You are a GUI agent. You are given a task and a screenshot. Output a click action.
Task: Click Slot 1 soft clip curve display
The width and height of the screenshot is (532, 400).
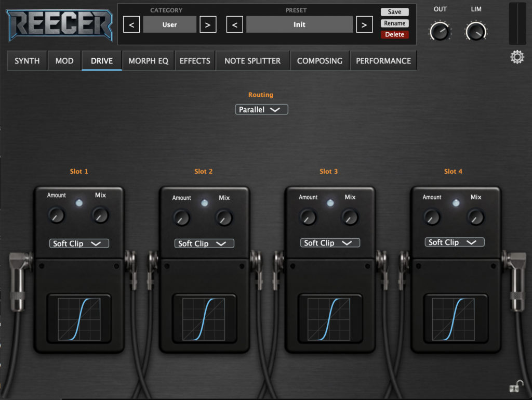click(78, 319)
